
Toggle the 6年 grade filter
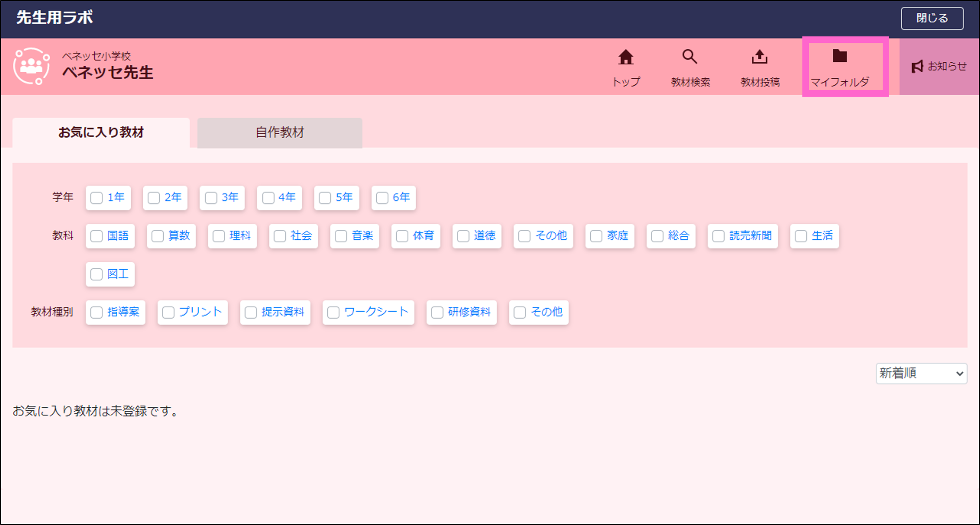[382, 197]
